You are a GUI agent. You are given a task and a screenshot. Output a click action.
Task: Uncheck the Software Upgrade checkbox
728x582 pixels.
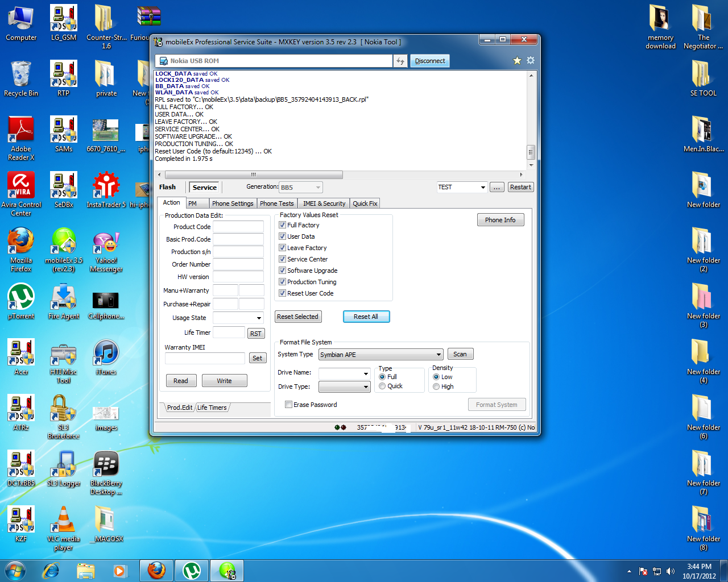[x=282, y=271]
